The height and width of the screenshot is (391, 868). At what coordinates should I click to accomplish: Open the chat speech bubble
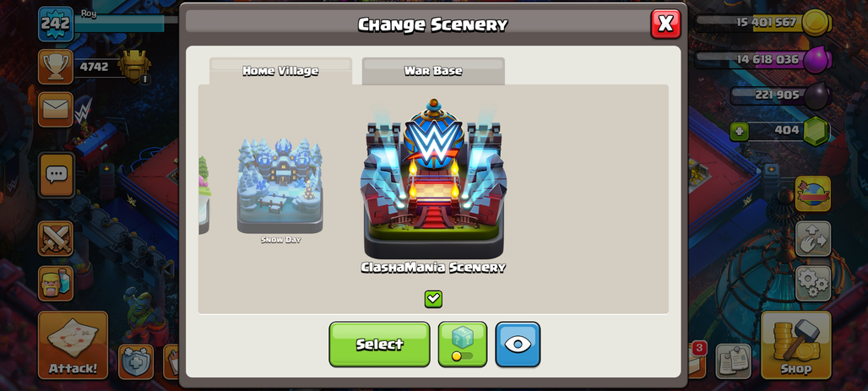click(56, 176)
